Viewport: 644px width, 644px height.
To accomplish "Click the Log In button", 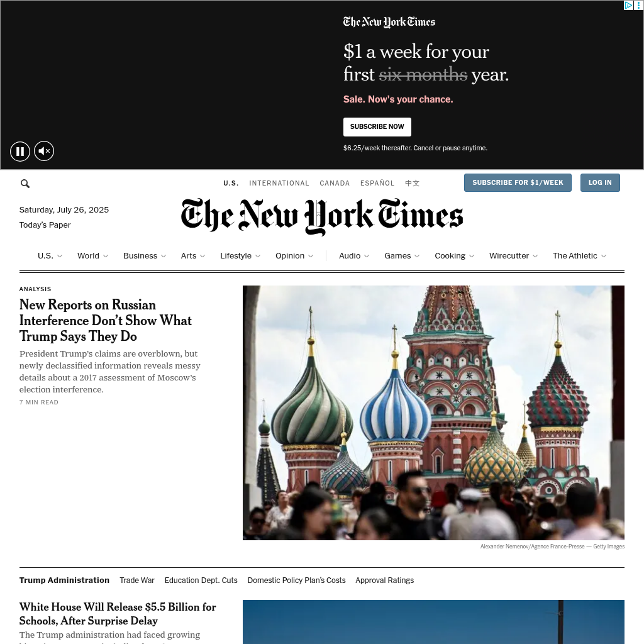I will coord(600,183).
